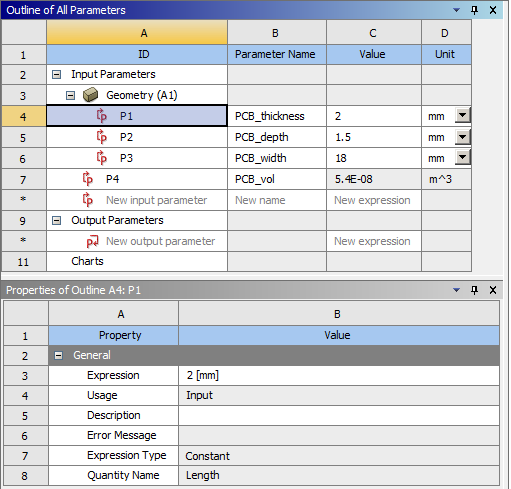Click the New input parameter placeholder text

pos(156,200)
